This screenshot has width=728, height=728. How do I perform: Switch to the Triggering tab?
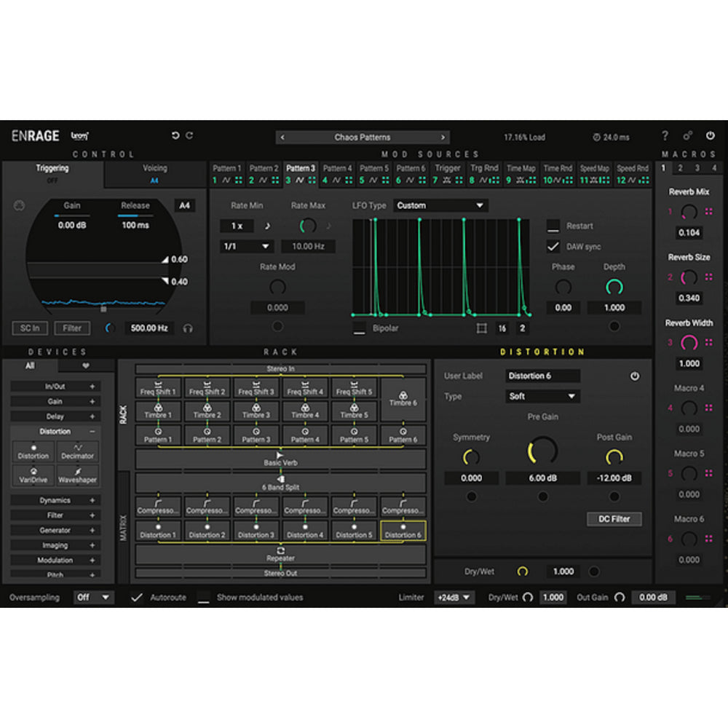click(52, 174)
